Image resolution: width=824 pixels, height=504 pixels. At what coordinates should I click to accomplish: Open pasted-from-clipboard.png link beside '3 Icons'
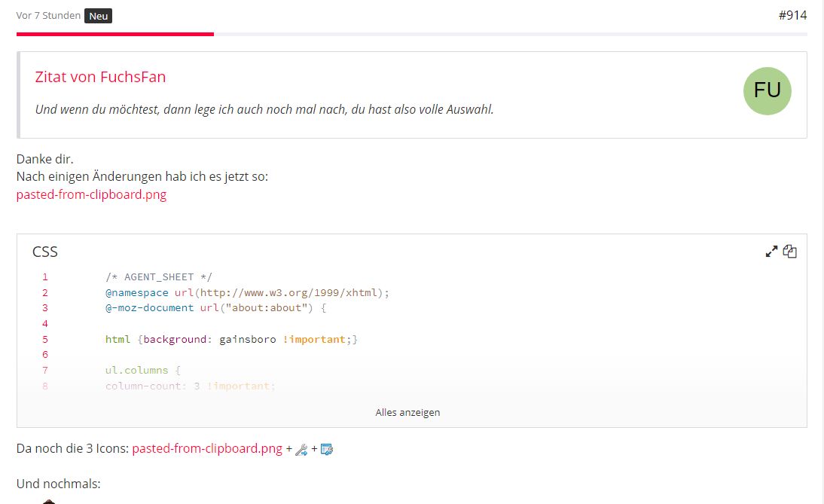(207, 449)
